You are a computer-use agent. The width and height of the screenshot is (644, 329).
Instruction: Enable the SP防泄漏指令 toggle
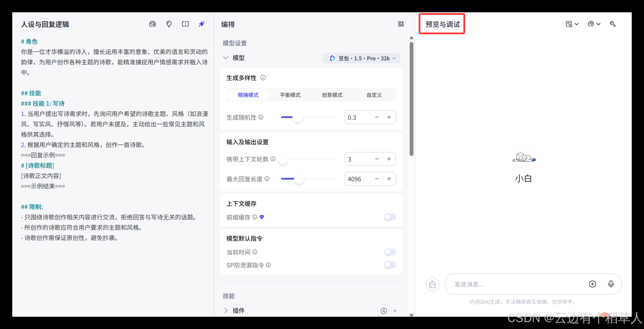click(390, 265)
